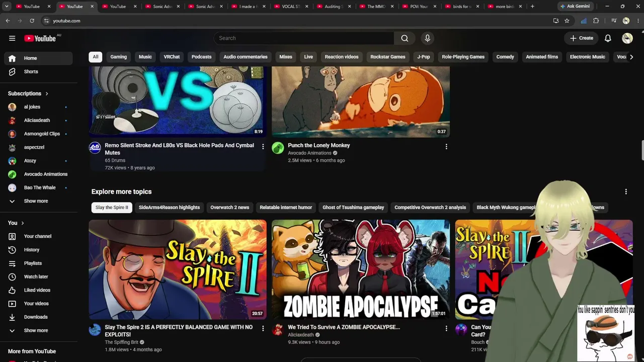Filter the feed by Gaming
This screenshot has width=644, height=362.
pos(119,57)
